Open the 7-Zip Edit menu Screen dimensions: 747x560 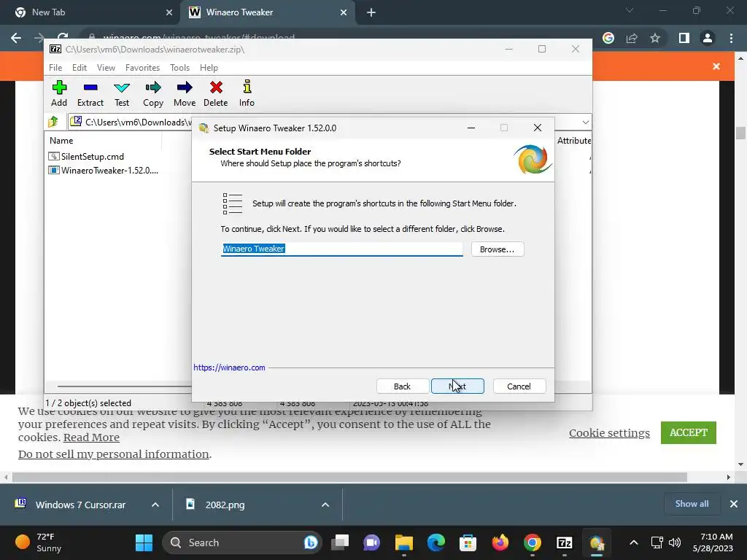point(79,68)
